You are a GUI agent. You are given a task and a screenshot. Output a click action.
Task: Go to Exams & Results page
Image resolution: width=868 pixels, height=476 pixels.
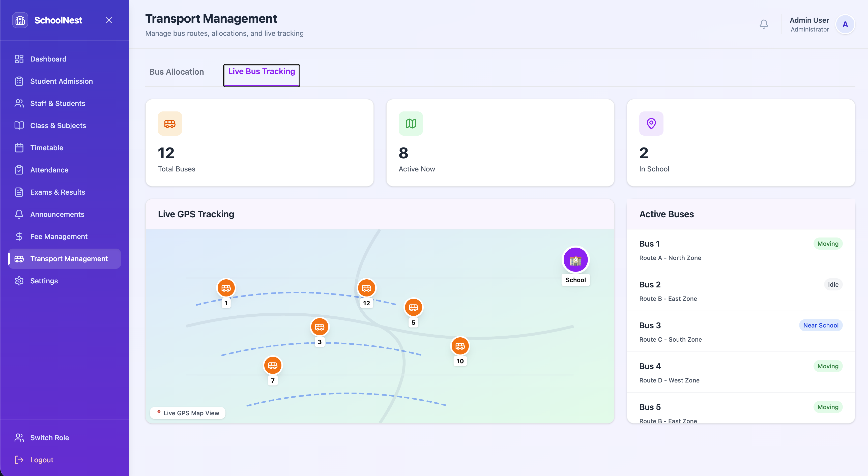point(57,192)
